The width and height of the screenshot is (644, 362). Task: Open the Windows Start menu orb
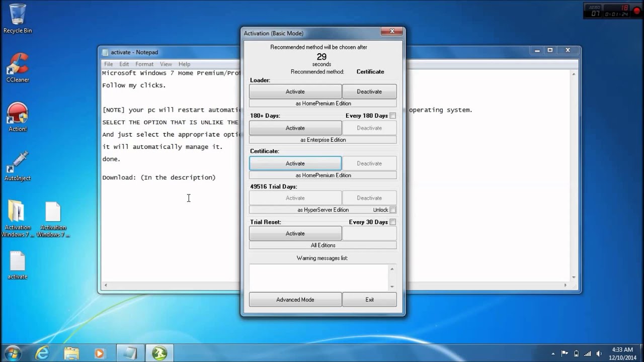point(12,353)
